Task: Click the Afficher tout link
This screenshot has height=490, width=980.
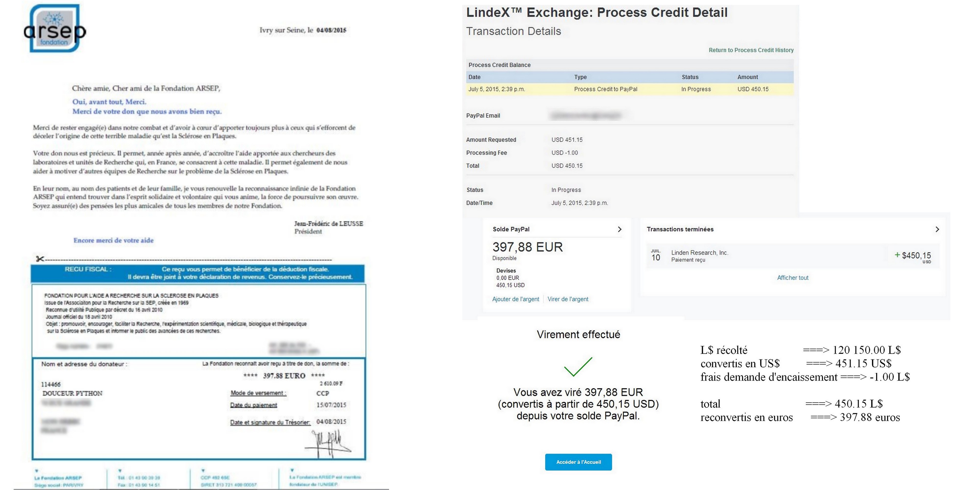Action: coord(792,278)
